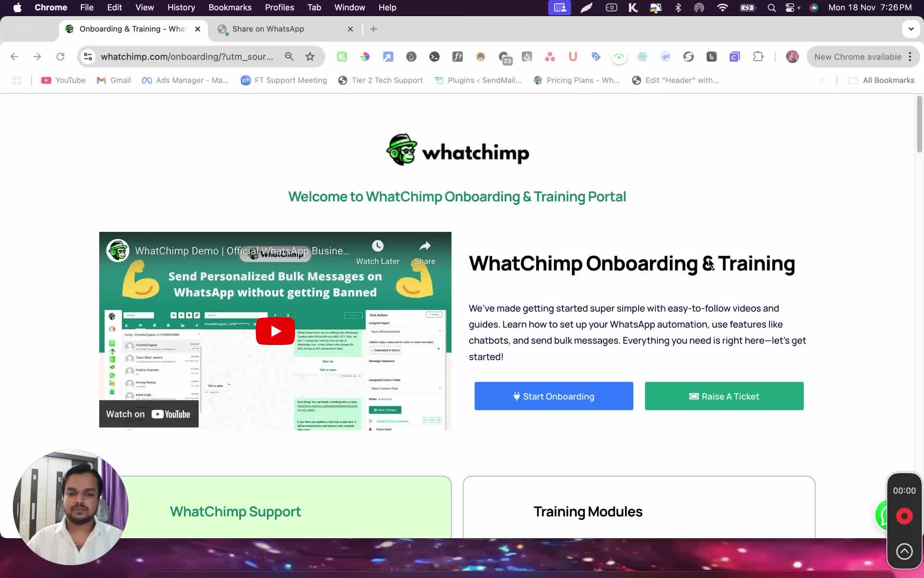Screen dimensions: 924x578
Task: Open macOS Spotlight search icon
Action: tap(771, 8)
